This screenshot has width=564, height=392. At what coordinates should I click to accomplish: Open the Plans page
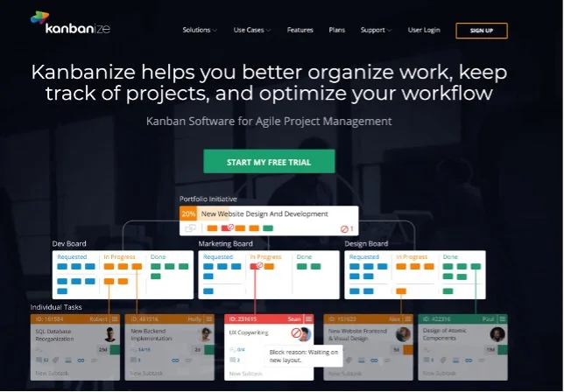click(x=336, y=30)
